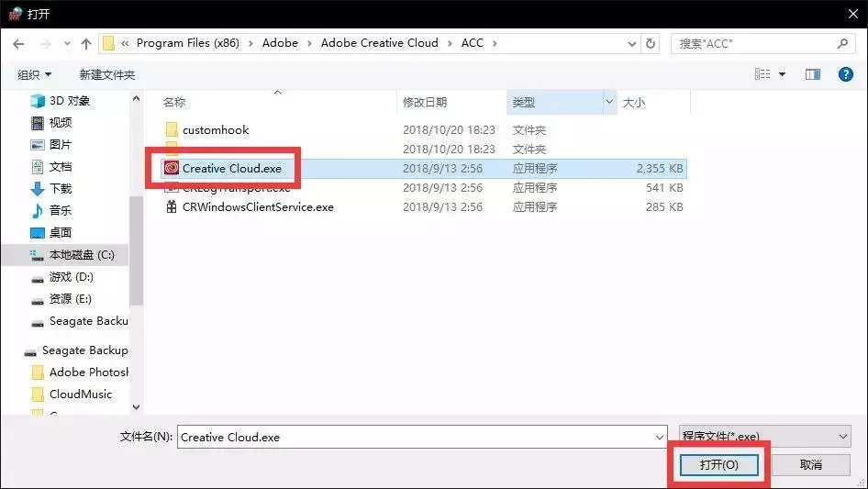This screenshot has width=868, height=489.
Task: Open help with question mark icon
Action: [845, 74]
